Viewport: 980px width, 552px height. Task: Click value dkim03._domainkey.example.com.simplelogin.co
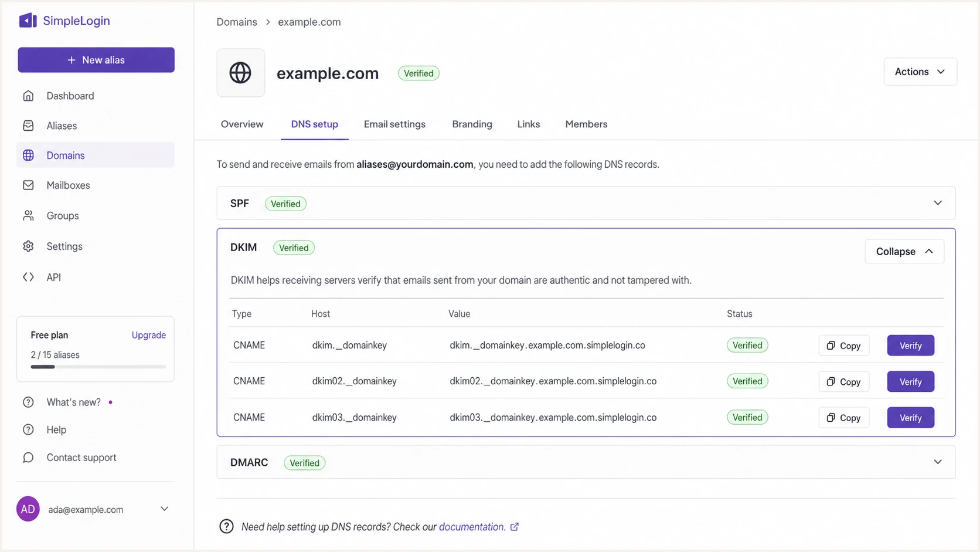(x=553, y=418)
